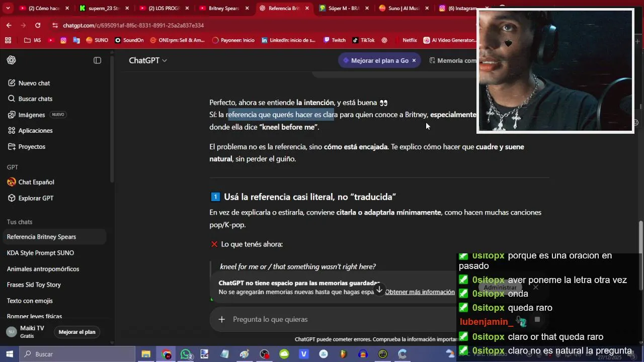Switch to the (2) Cómo hace tab
This screenshot has width=644, height=362.
tap(43, 8)
